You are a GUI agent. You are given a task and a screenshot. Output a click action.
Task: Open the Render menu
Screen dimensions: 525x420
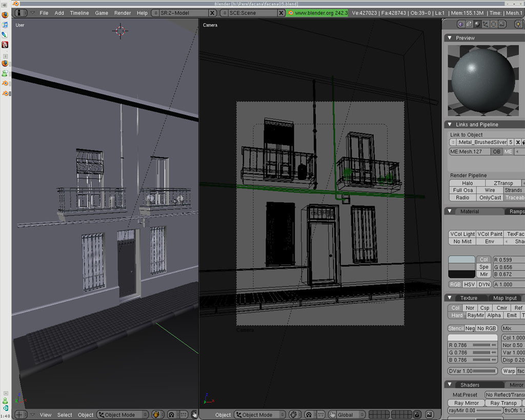[123, 13]
